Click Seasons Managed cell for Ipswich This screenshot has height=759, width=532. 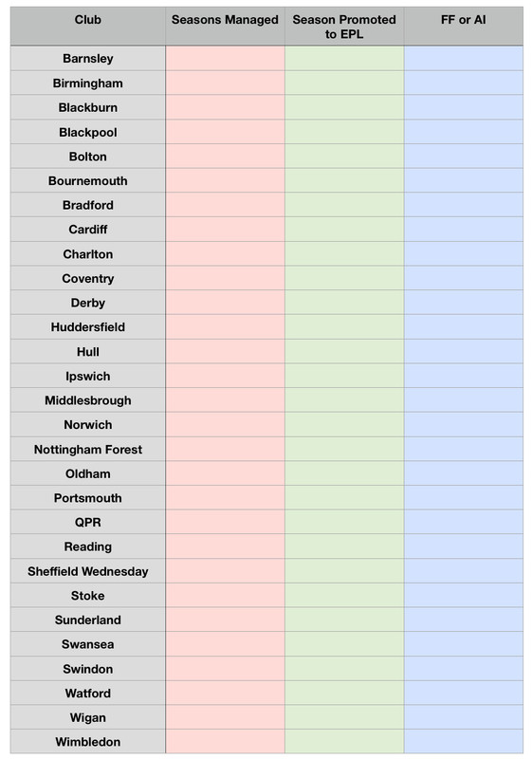pos(225,376)
